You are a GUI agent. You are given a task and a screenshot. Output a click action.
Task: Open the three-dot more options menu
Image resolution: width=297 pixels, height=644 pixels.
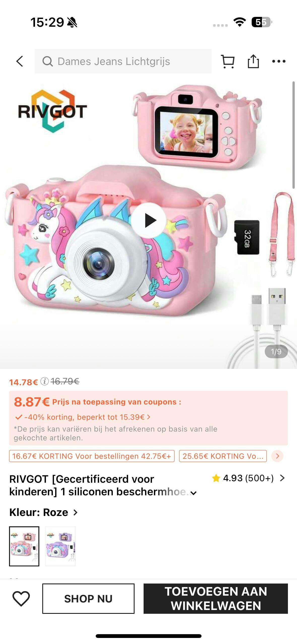(x=279, y=61)
